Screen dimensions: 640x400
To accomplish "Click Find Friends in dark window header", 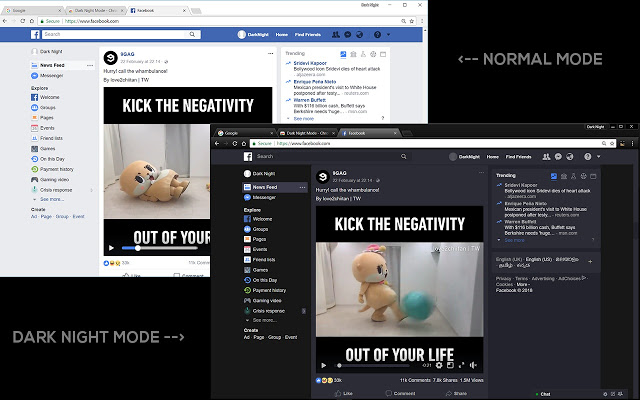I will [x=518, y=157].
